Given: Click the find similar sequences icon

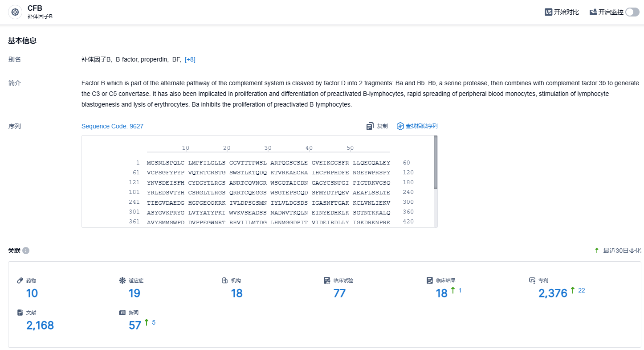Looking at the screenshot, I should [x=400, y=126].
